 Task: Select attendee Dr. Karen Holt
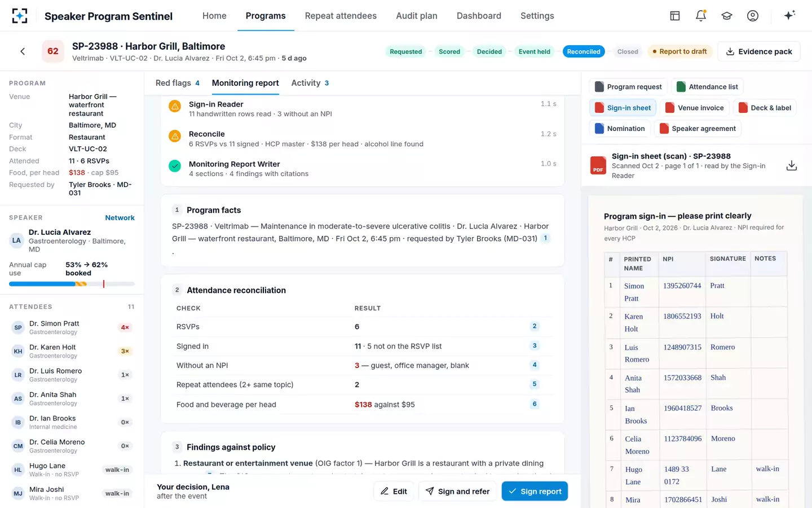tap(72, 351)
